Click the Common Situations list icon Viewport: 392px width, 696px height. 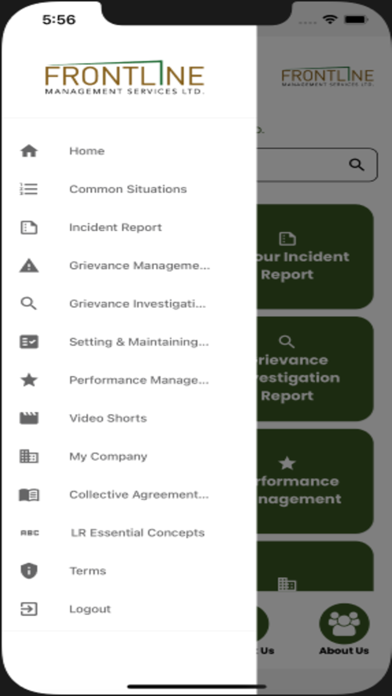pos(29,189)
